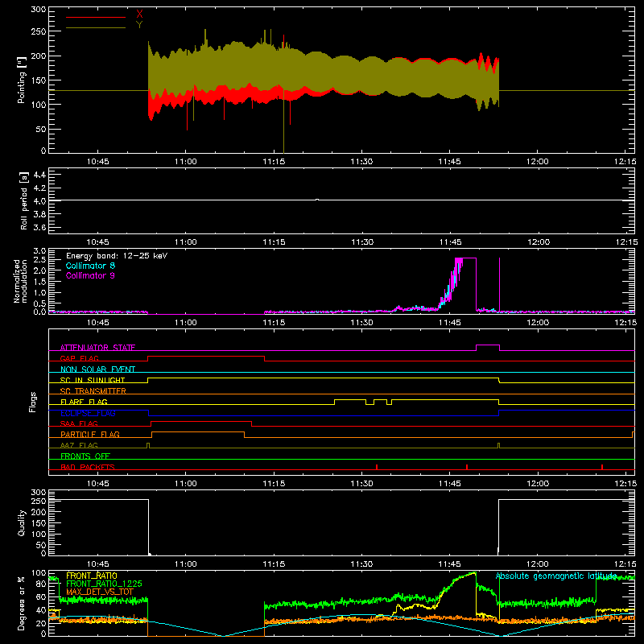Click the 'Pointing' vertical axis title
644x644 pixels.
(22, 80)
